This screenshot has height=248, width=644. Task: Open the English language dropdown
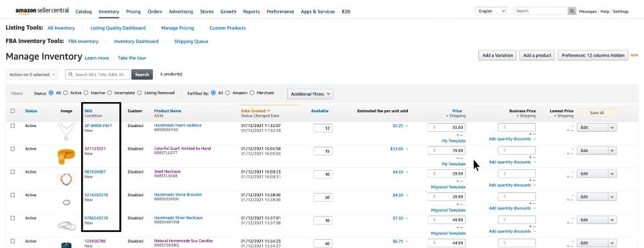click(x=491, y=11)
